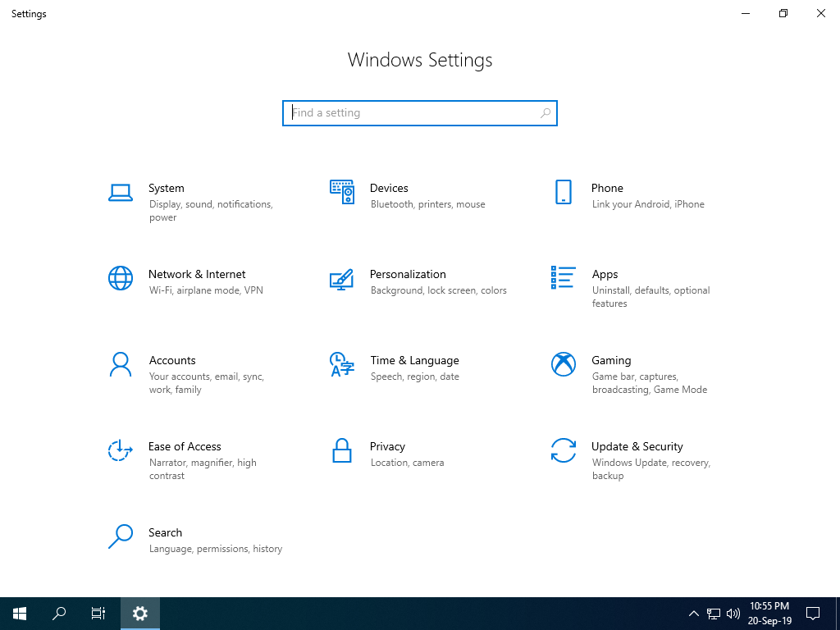Click 'Speech, region, date' text
This screenshot has width=840, height=630.
tap(414, 377)
